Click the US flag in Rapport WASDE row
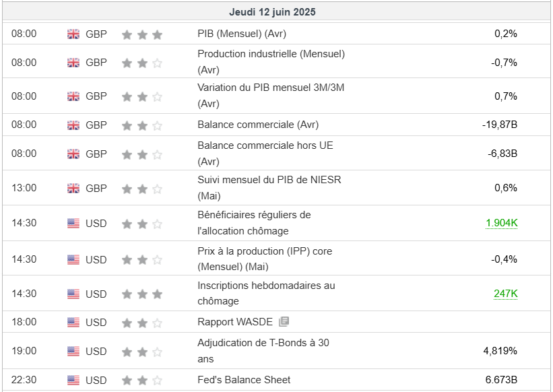Image resolution: width=553 pixels, height=392 pixels. pos(73,323)
